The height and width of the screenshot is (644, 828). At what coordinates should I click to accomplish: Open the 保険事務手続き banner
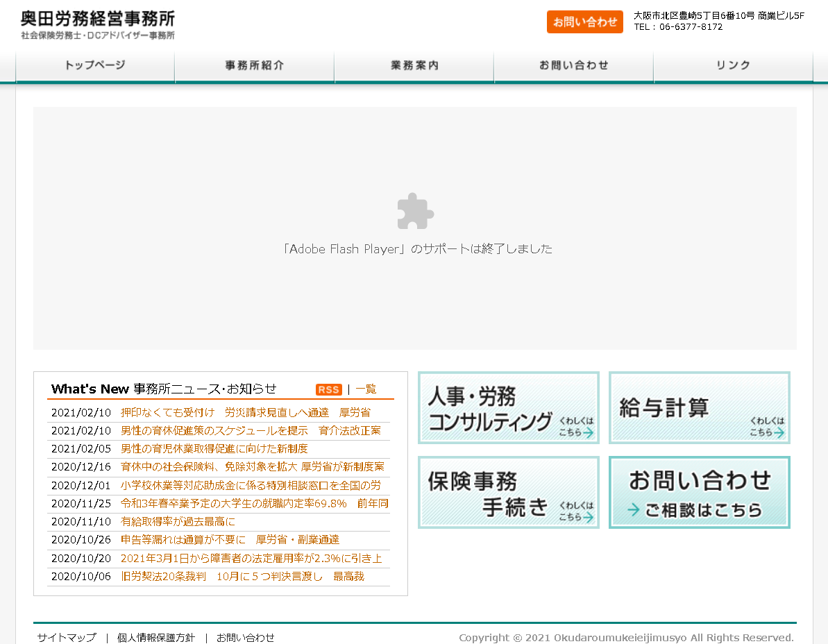[508, 492]
